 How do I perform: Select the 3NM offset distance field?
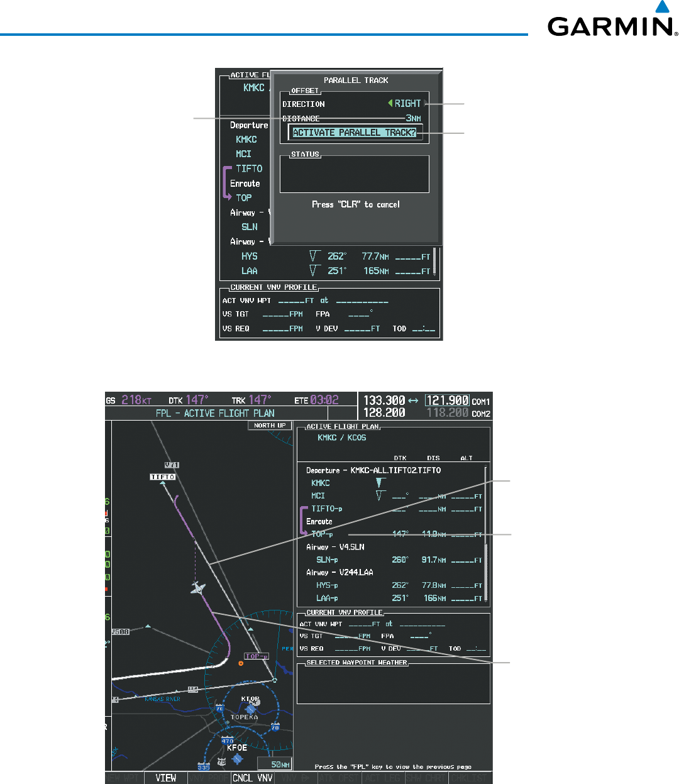(x=413, y=118)
